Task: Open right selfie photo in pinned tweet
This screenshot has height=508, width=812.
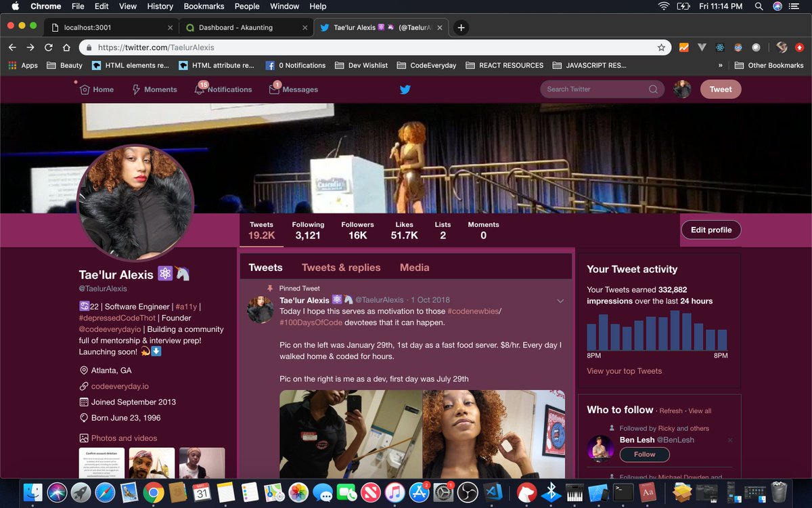Action: coord(494,434)
